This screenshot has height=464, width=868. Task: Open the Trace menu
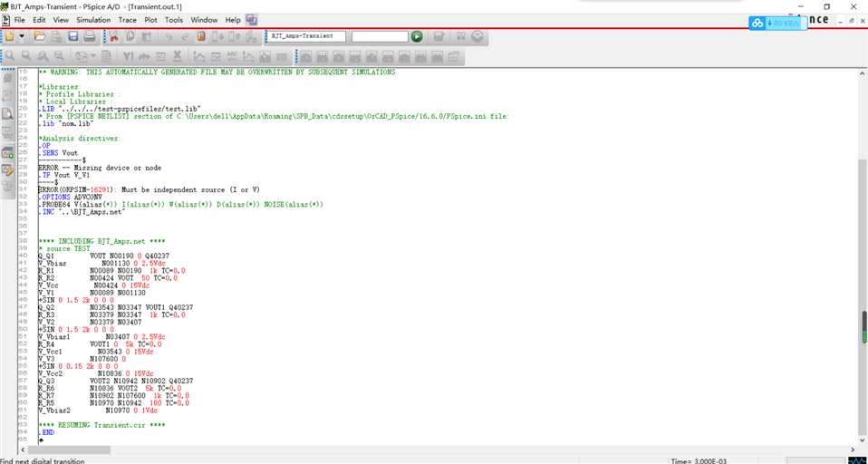tap(128, 20)
